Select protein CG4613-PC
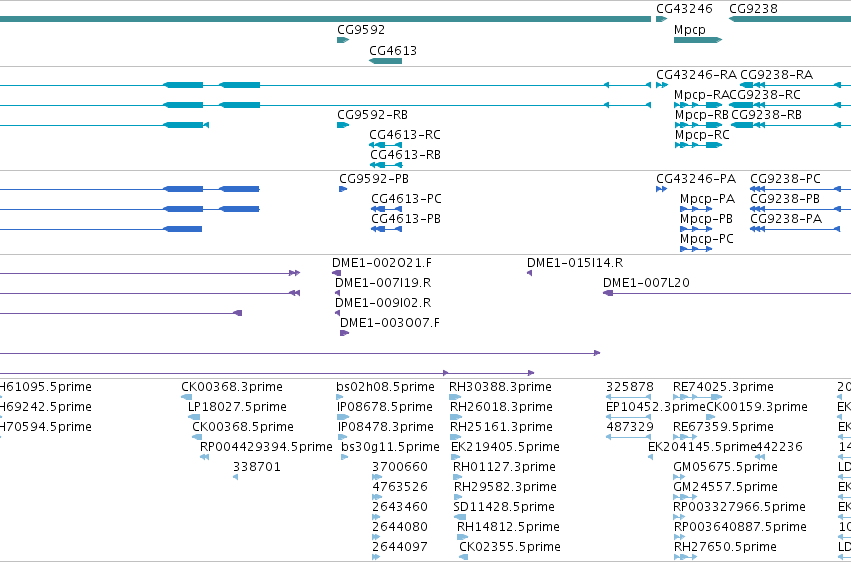The height and width of the screenshot is (562, 851). pyautogui.click(x=386, y=209)
